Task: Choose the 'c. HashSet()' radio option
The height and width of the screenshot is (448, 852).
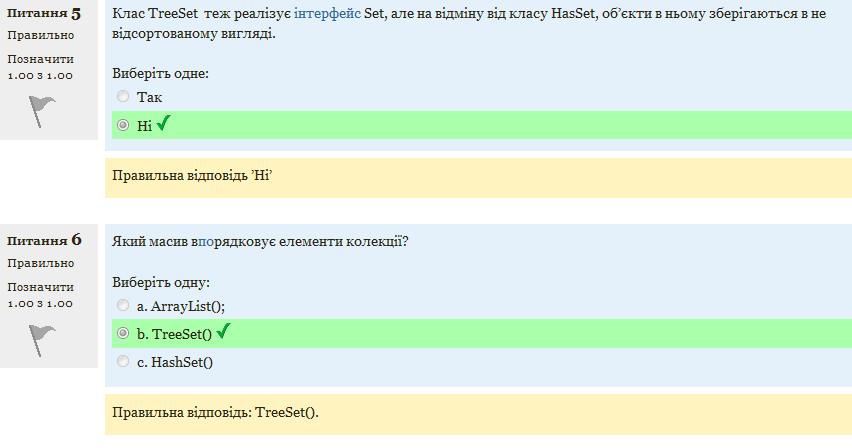Action: [123, 361]
